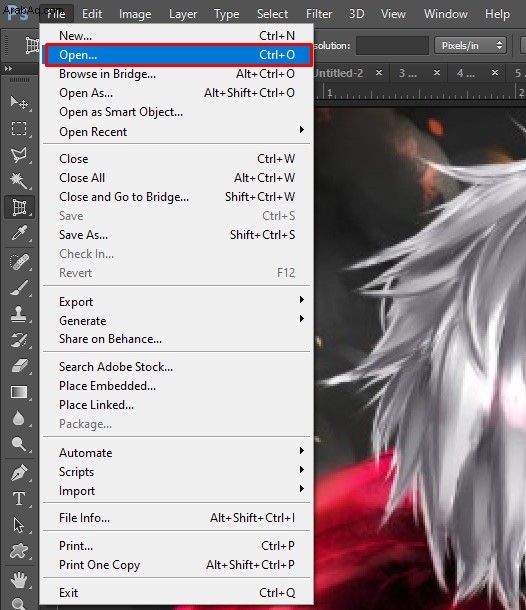Select the Gradient tool
Viewport: 526px width, 610px height.
click(x=19, y=392)
